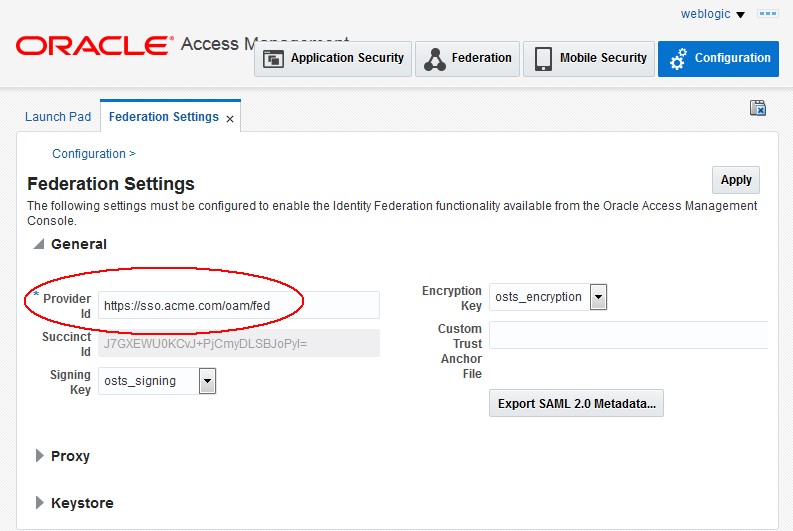Click the dotted options icon beside weblogic

click(x=768, y=14)
